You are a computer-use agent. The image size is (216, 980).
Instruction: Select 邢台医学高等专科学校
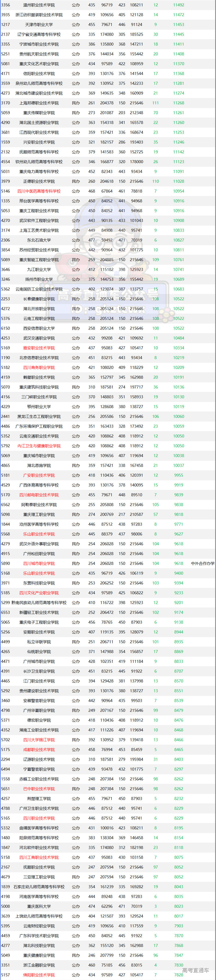[39, 201]
